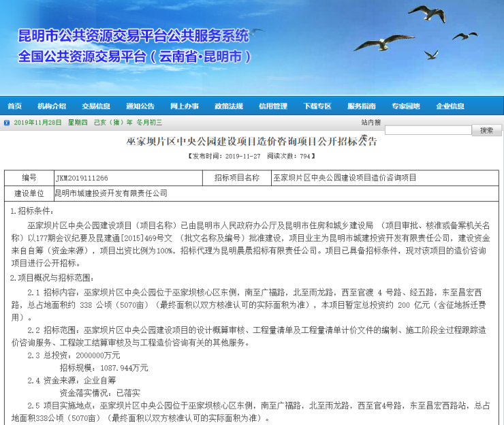Click the heading 2.项目概况与招标范围
Image resolution: width=504 pixels, height=425 pixels.
coord(52,278)
